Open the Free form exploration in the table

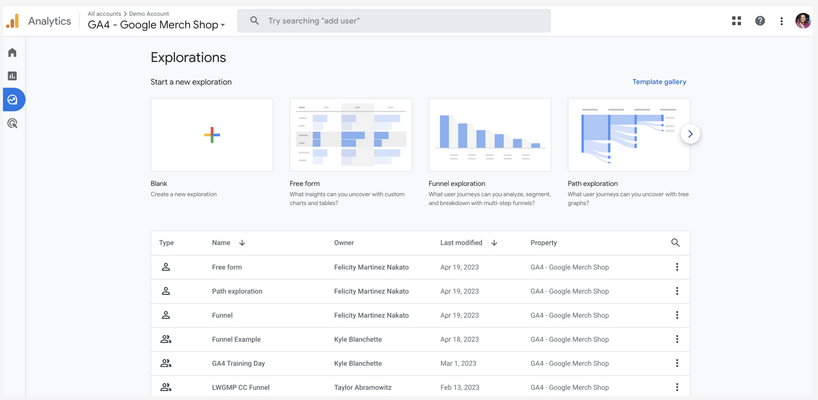[227, 267]
